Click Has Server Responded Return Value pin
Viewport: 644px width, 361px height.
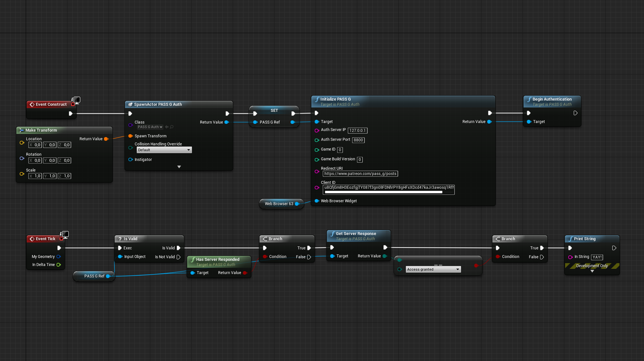click(x=245, y=273)
